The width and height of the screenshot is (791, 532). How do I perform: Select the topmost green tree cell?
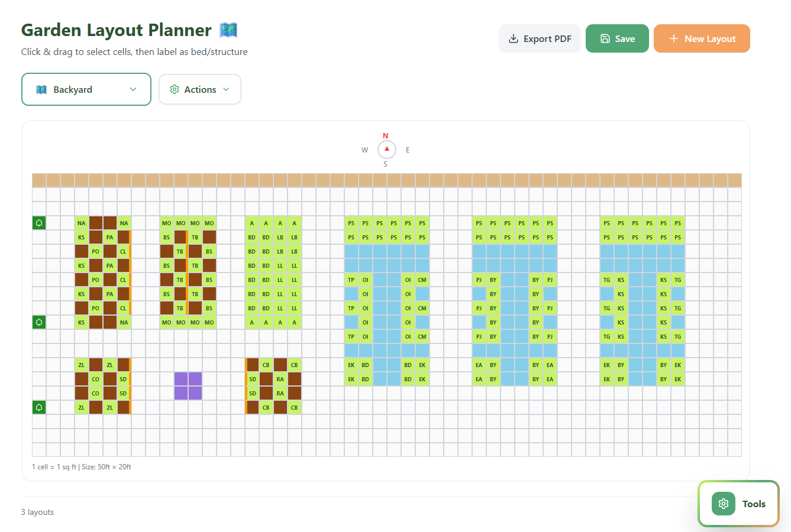pos(39,223)
